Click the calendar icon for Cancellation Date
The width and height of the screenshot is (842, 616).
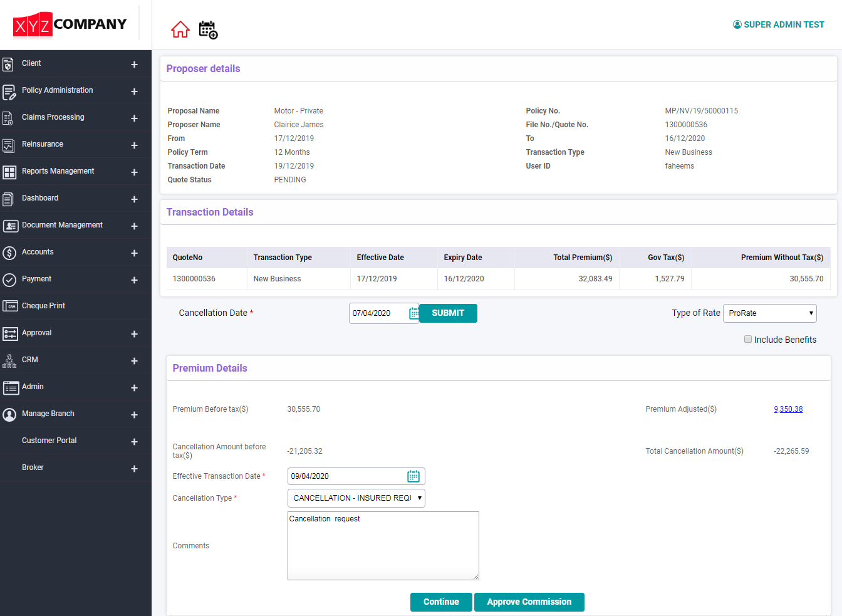(x=413, y=313)
